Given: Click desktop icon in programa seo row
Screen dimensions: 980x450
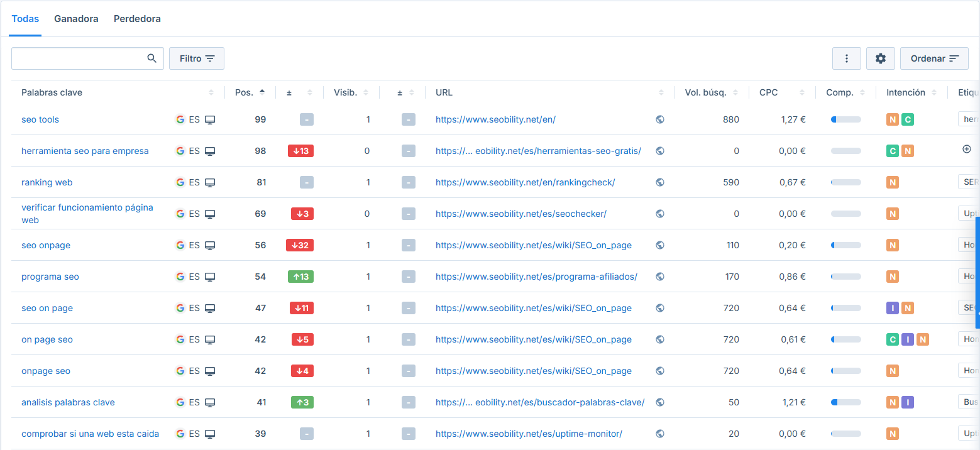Looking at the screenshot, I should tap(210, 277).
